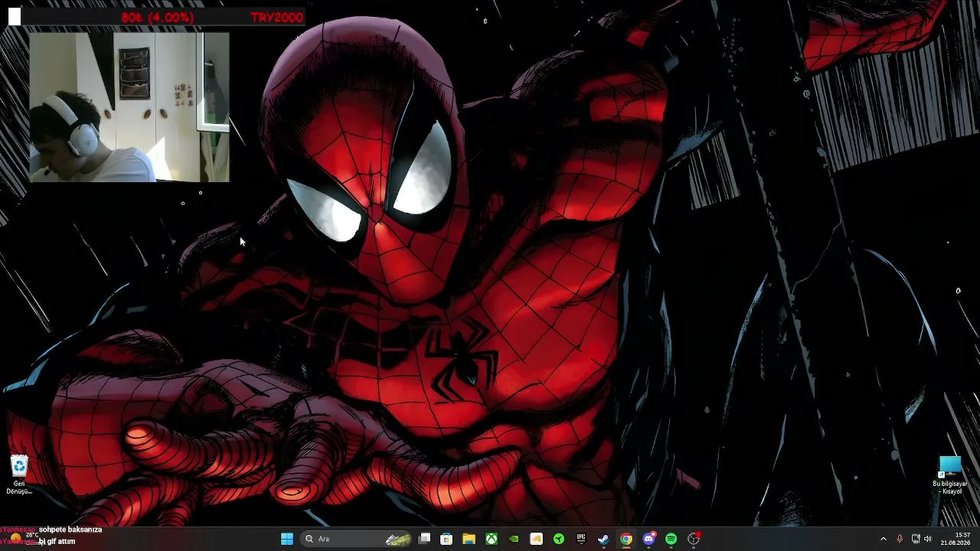Click the microphone icon in the system tray
Image resolution: width=980 pixels, height=551 pixels.
click(900, 539)
